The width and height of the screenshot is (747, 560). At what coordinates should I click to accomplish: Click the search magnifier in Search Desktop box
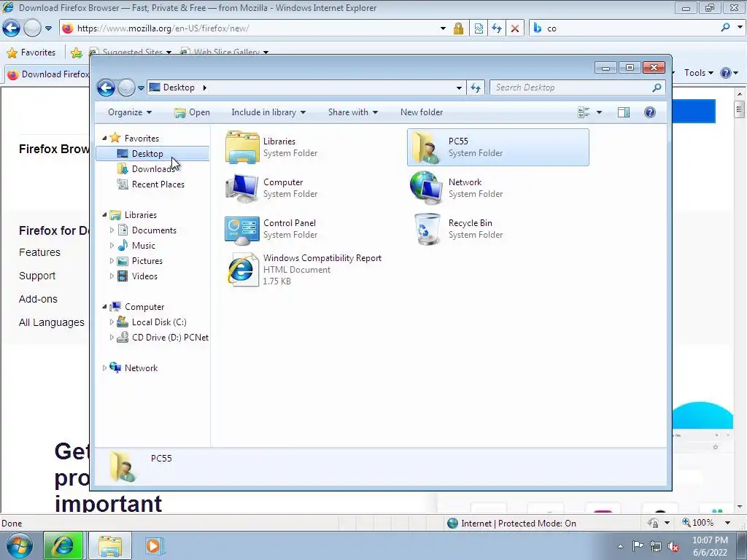657,87
